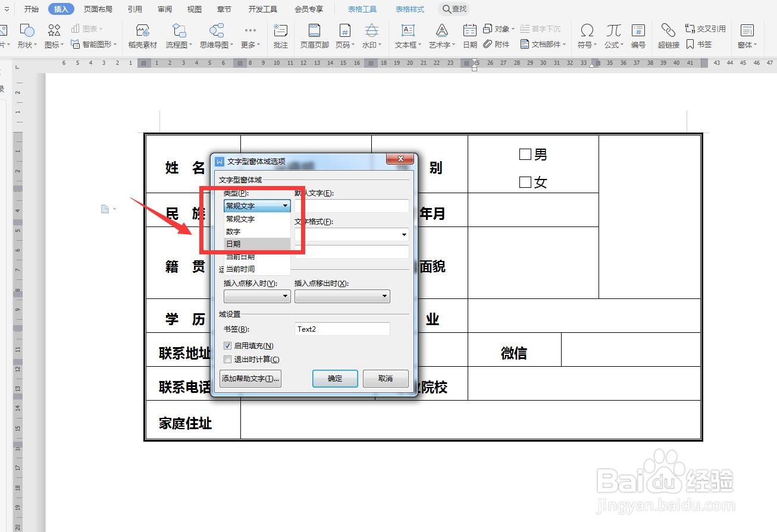Image resolution: width=777 pixels, height=532 pixels.
Task: Insert a 思维导图 mind map
Action: (x=217, y=36)
